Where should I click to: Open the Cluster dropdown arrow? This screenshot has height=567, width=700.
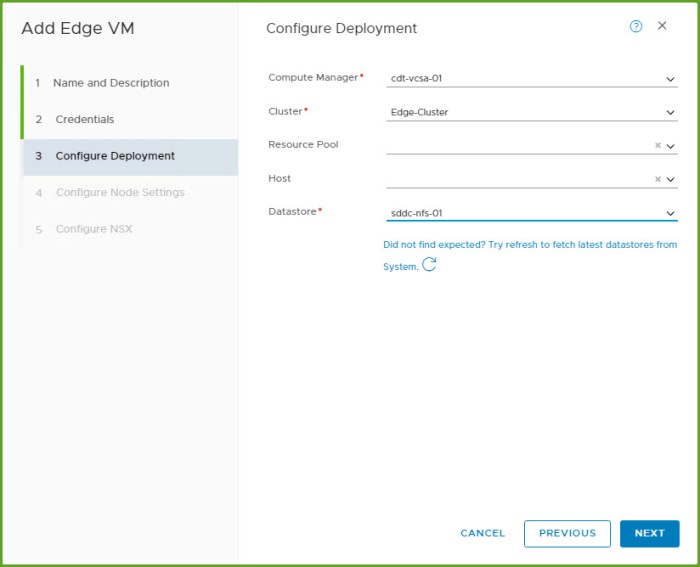pyautogui.click(x=671, y=113)
